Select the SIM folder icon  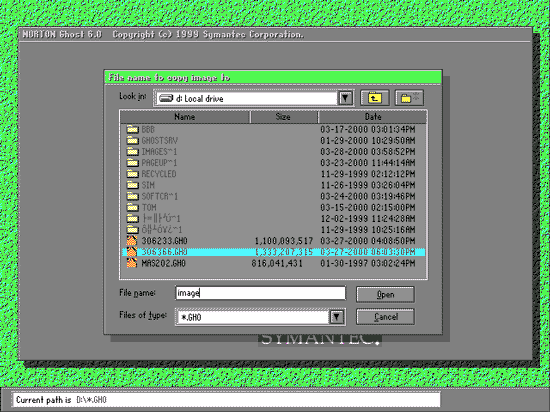(x=132, y=185)
